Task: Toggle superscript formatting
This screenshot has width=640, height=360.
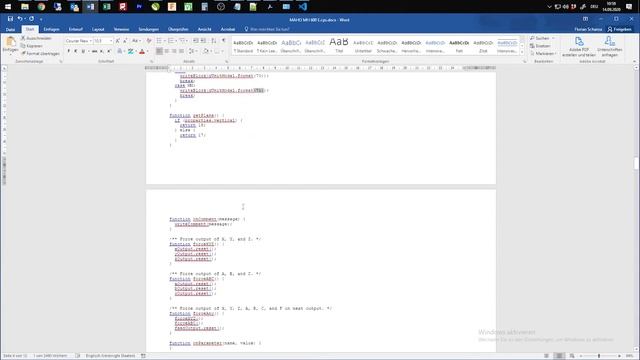Action: (x=109, y=51)
